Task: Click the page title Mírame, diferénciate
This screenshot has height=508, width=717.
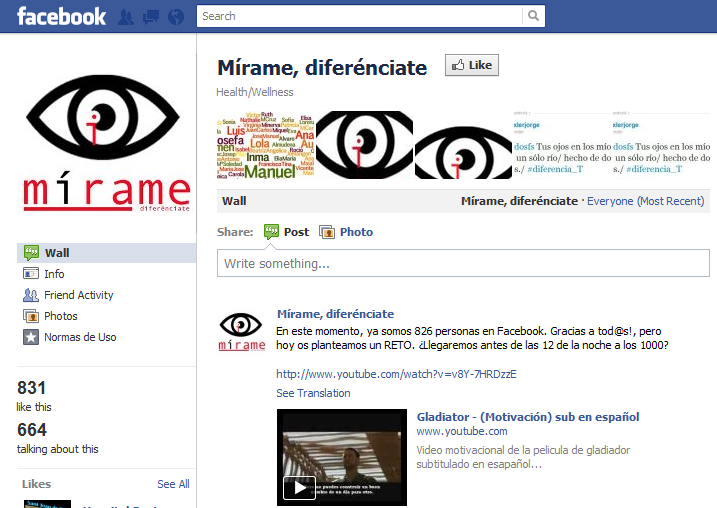Action: tap(322, 67)
